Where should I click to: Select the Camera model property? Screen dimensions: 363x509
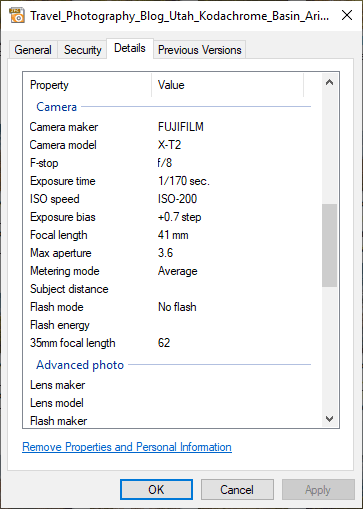(63, 145)
